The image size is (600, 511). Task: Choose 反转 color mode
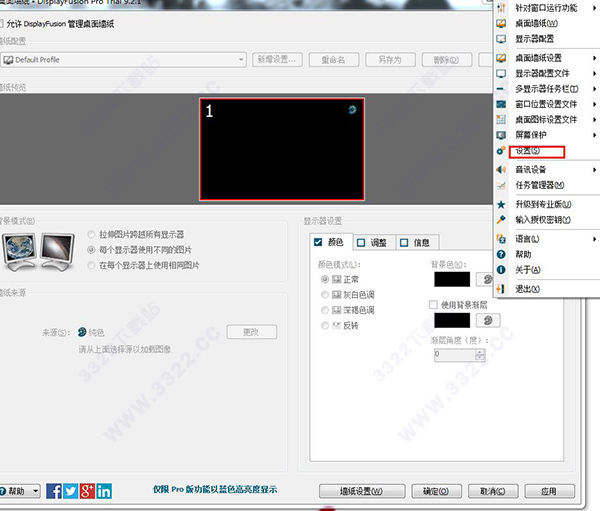[325, 326]
